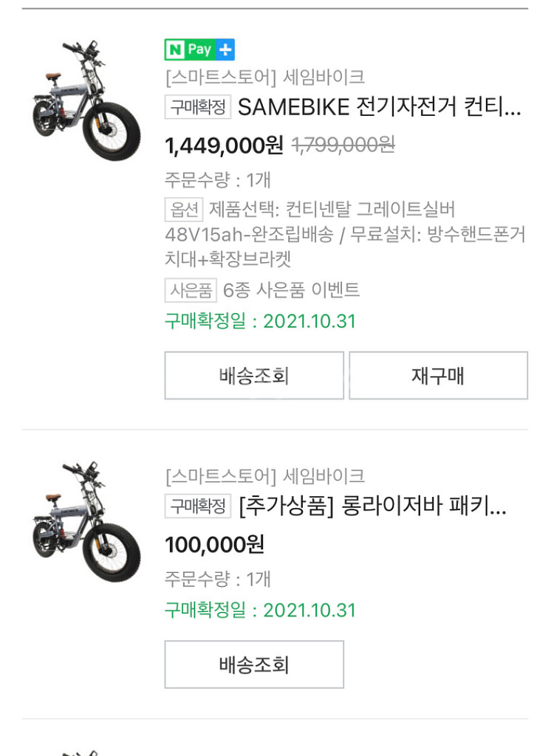This screenshot has width=551, height=756.
Task: Select the struck-through 1,799,000원 price
Action: pyautogui.click(x=343, y=145)
